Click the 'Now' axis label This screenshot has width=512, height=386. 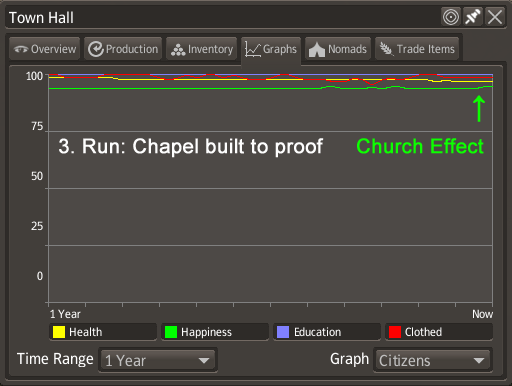[x=482, y=314]
